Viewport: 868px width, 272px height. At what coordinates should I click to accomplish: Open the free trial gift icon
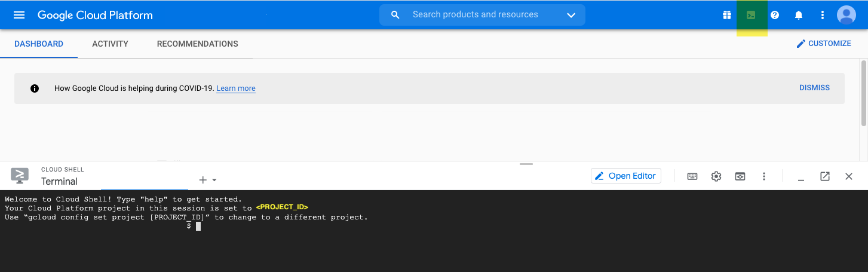pyautogui.click(x=727, y=15)
